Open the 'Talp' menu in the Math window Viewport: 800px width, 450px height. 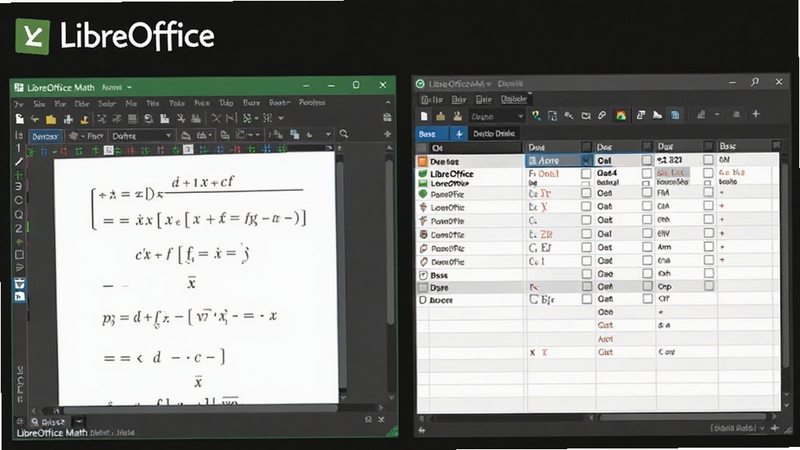[226, 103]
